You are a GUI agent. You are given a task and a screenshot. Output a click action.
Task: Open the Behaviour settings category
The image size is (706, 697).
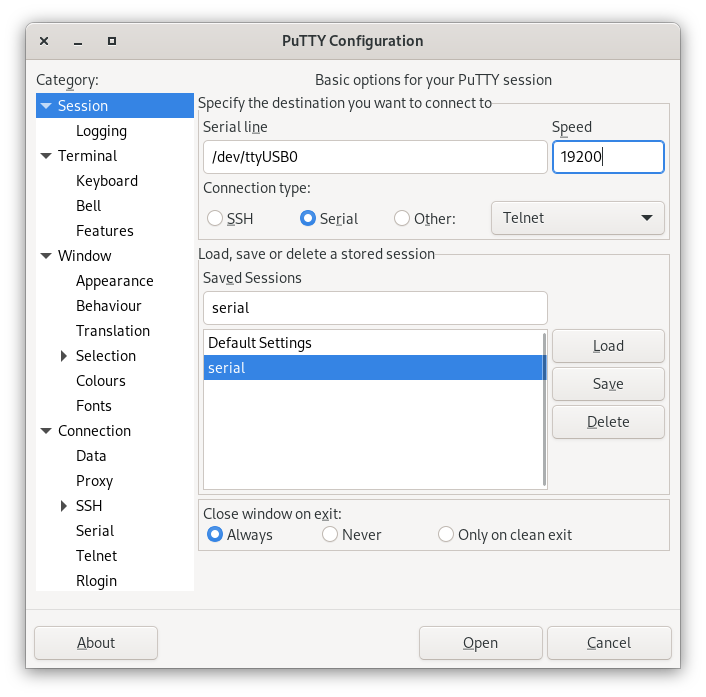click(109, 306)
